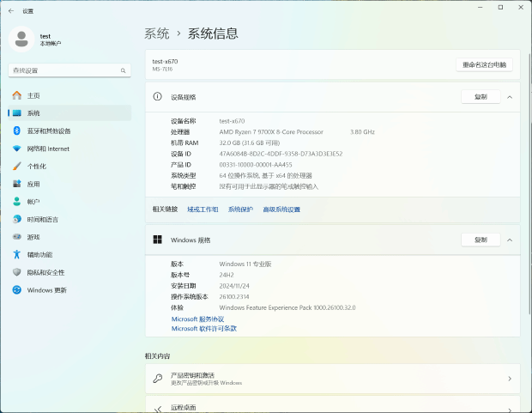This screenshot has width=532, height=413.
Task: Click the 相关内容 heading
Action: pyautogui.click(x=157, y=356)
